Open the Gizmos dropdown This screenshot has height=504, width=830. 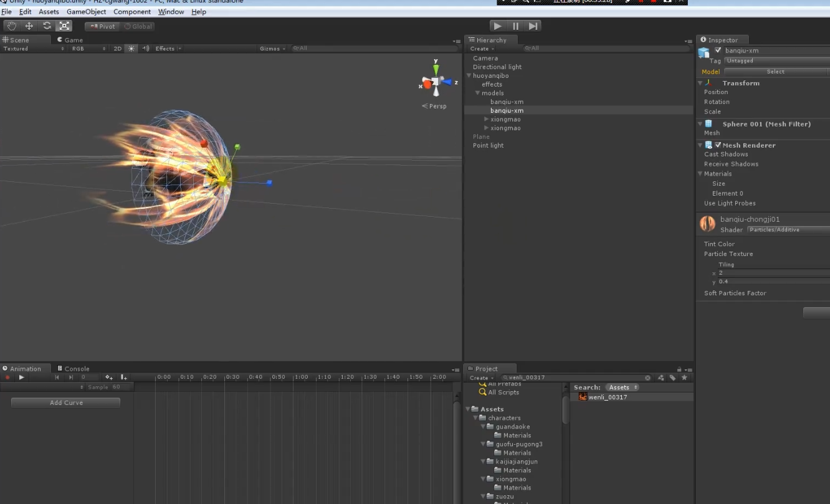[x=273, y=49]
